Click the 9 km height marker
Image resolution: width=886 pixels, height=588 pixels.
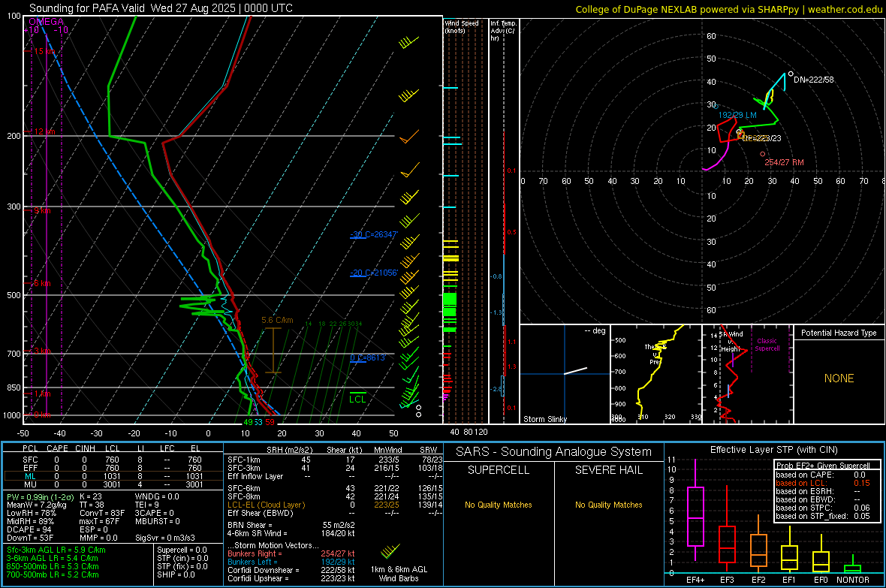42,210
